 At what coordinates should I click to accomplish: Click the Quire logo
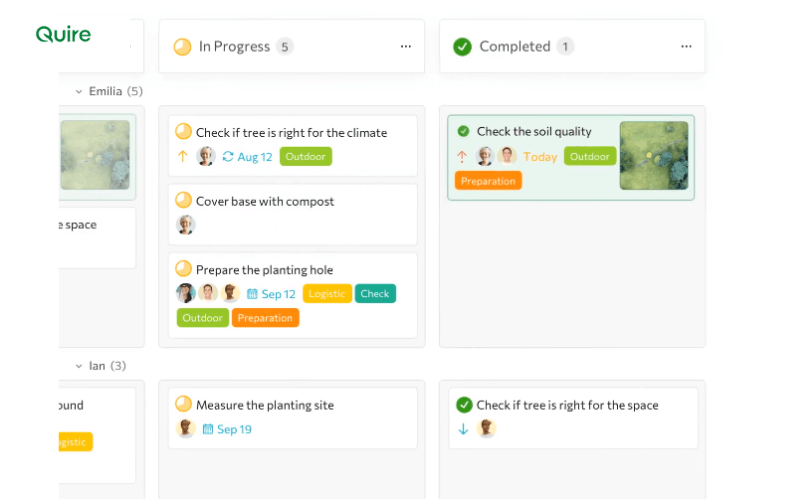[x=63, y=35]
